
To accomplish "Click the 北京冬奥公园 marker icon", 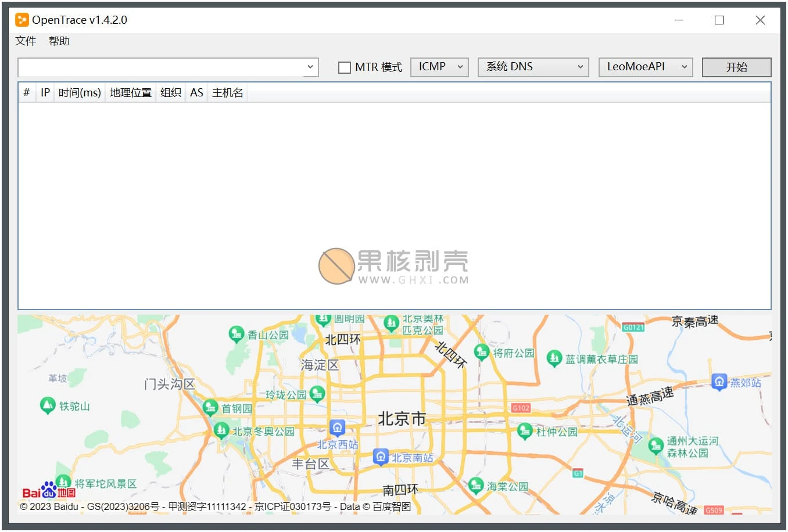I will pyautogui.click(x=221, y=430).
